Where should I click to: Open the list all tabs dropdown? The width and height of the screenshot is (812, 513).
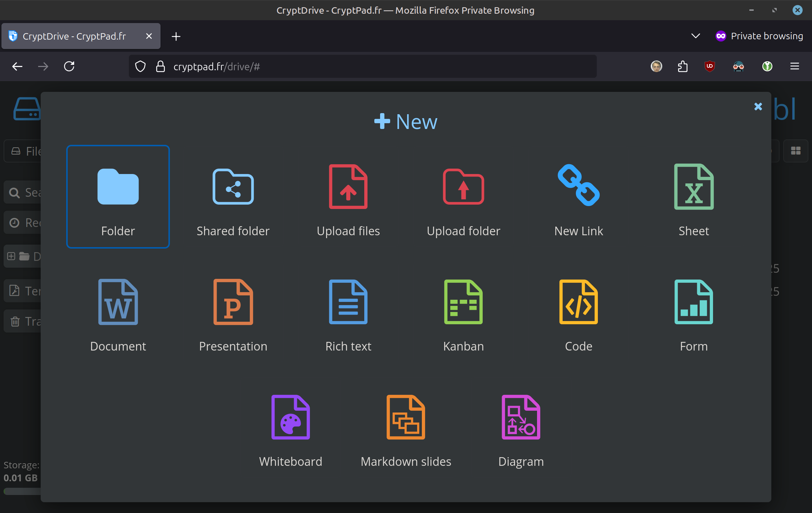695,36
